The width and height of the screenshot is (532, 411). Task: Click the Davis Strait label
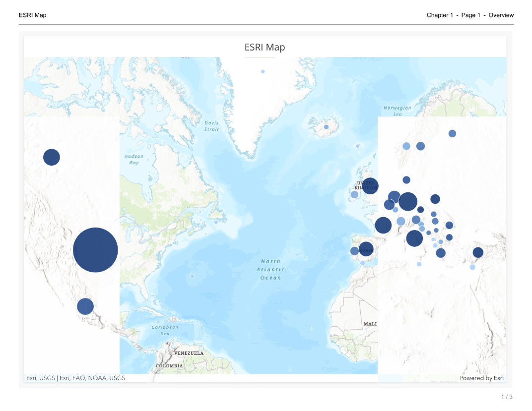pyautogui.click(x=211, y=126)
